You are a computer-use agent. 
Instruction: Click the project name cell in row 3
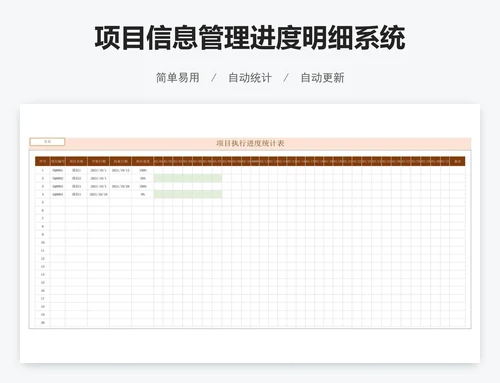76,186
